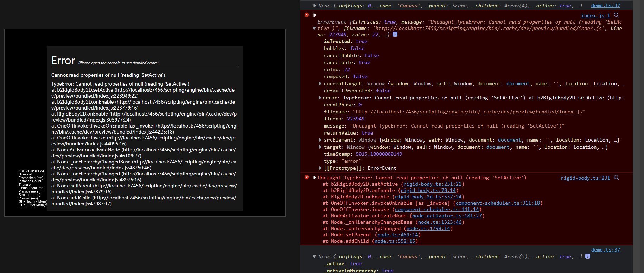Select the 'composed: false' property line
644x273 pixels.
tap(345, 76)
